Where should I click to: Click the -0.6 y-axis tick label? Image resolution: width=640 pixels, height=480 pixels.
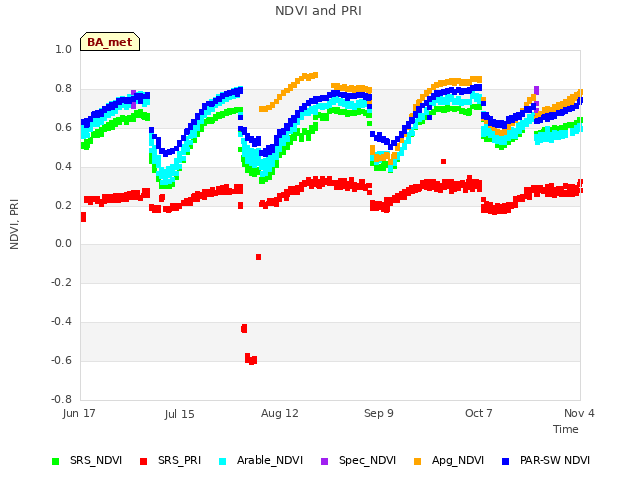pos(61,360)
